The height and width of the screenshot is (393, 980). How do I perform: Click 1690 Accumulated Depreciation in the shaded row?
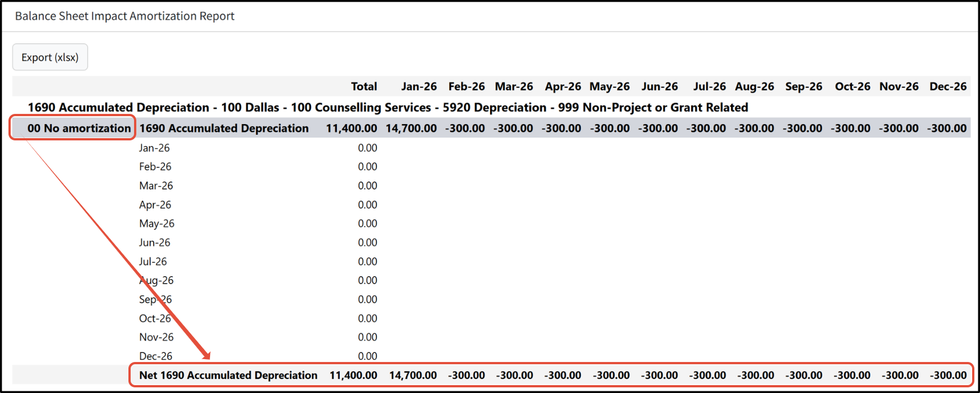coord(224,128)
